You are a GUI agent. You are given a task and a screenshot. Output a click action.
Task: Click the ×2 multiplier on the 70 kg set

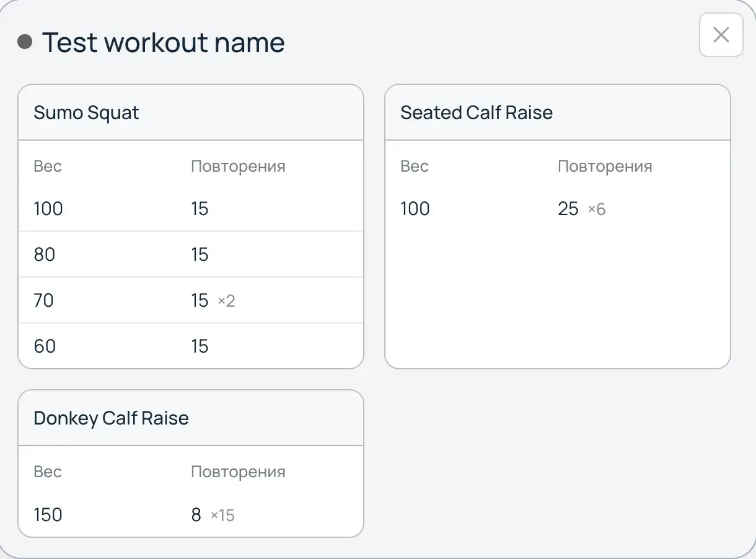[x=226, y=301]
